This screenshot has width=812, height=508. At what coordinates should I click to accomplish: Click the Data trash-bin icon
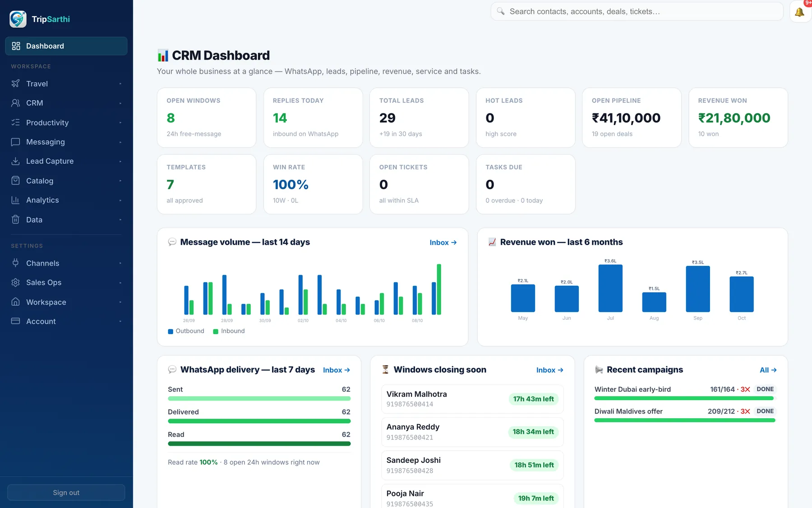click(x=15, y=219)
